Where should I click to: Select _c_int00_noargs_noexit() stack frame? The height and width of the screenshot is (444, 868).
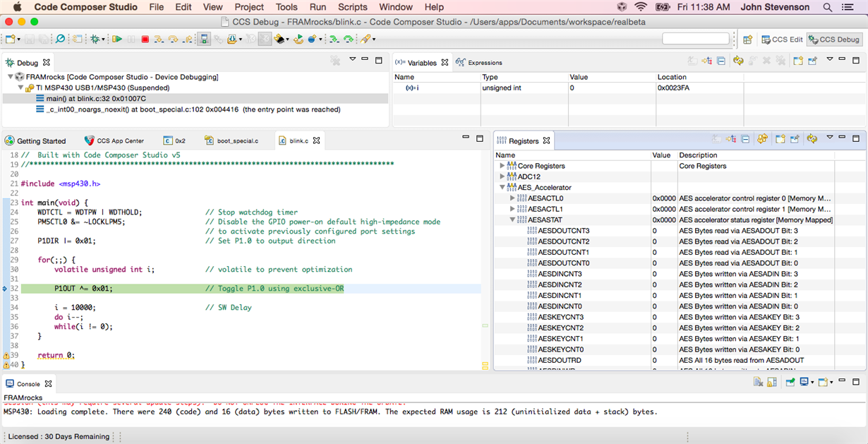(x=195, y=109)
